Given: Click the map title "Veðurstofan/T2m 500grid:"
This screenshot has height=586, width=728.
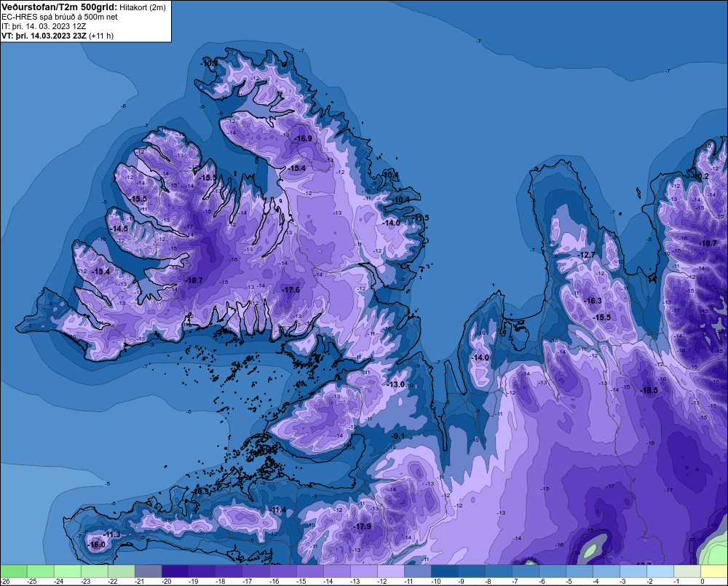Looking at the screenshot, I should [59, 7].
